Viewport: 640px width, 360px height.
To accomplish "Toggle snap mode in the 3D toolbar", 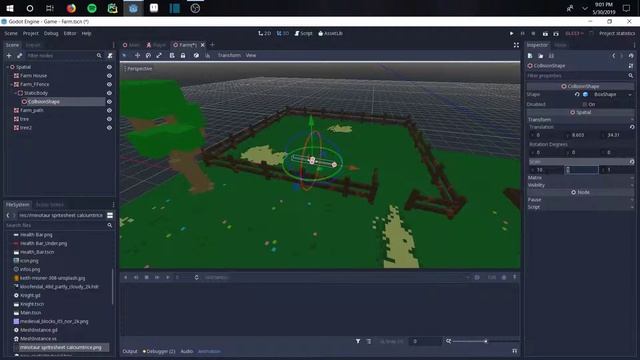I will point(207,56).
